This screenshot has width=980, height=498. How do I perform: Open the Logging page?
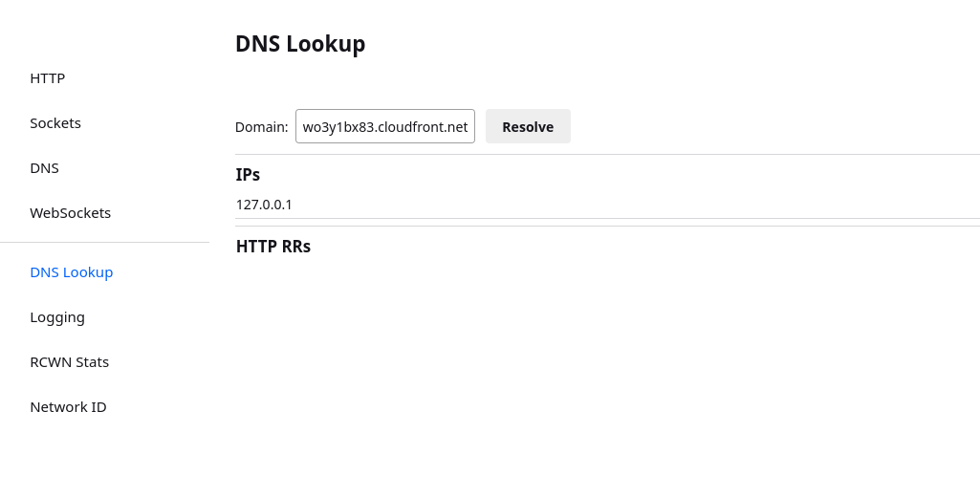57,317
